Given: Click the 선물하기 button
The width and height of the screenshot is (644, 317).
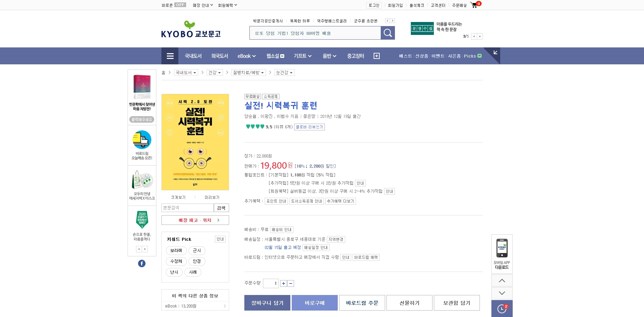Looking at the screenshot, I should 409,303.
